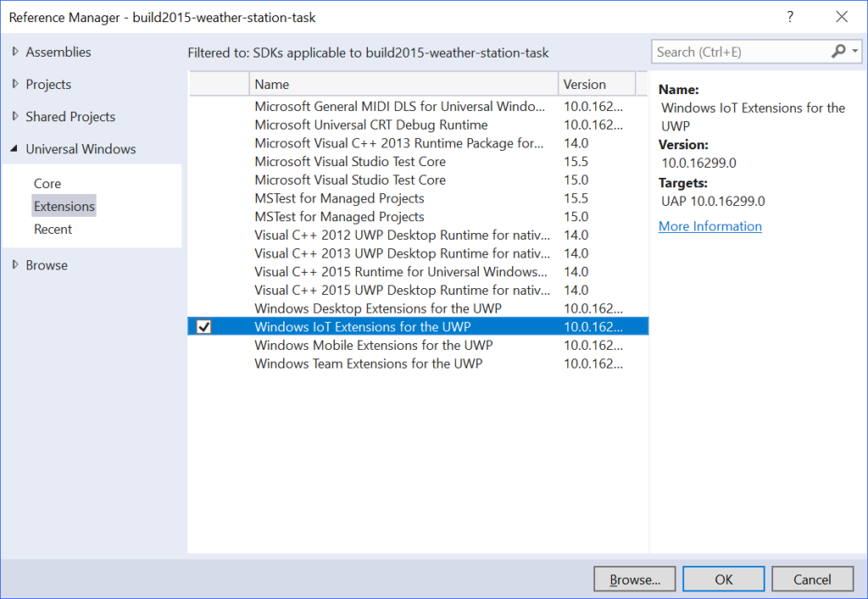Select the Extensions subcategory
868x599 pixels.
click(x=64, y=206)
